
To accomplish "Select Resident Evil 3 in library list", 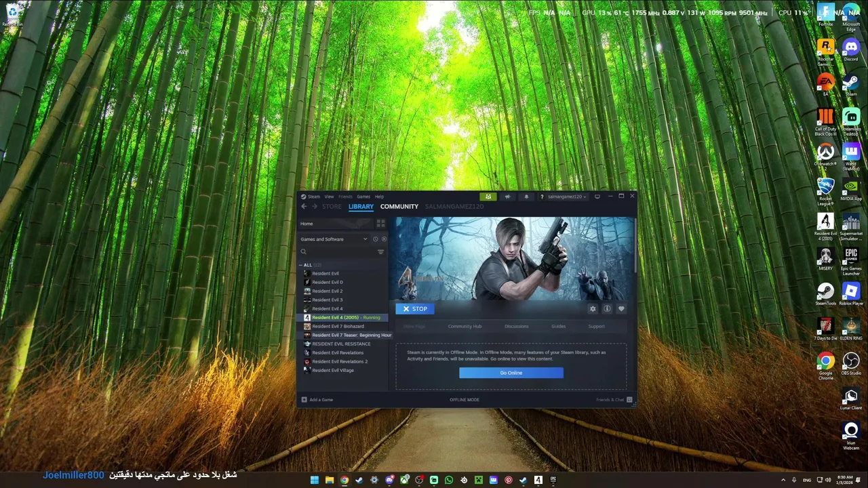I will (x=327, y=300).
